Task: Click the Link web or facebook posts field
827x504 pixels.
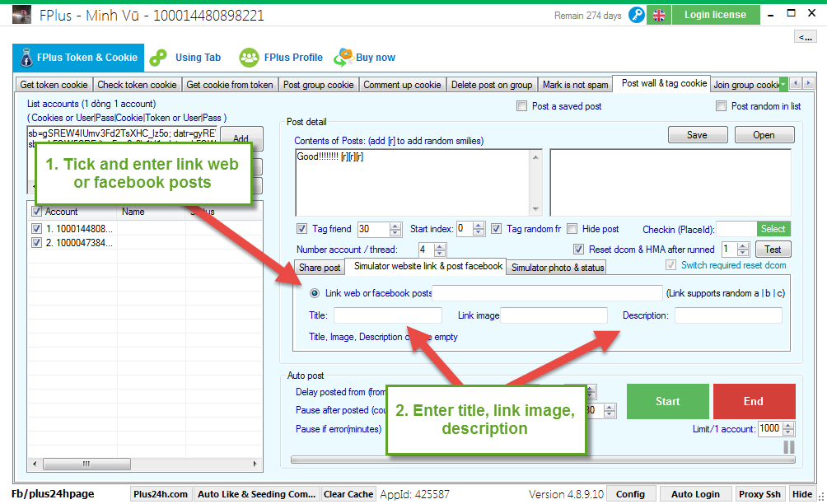Action: pyautogui.click(x=547, y=293)
